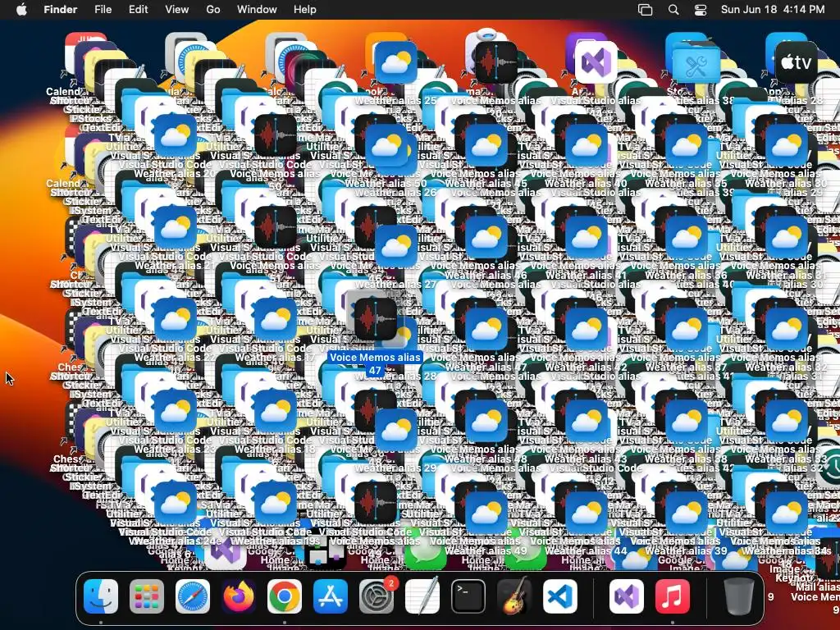Select the Weather alias 32 desktop icon
This screenshot has width=840, height=630.
click(787, 329)
